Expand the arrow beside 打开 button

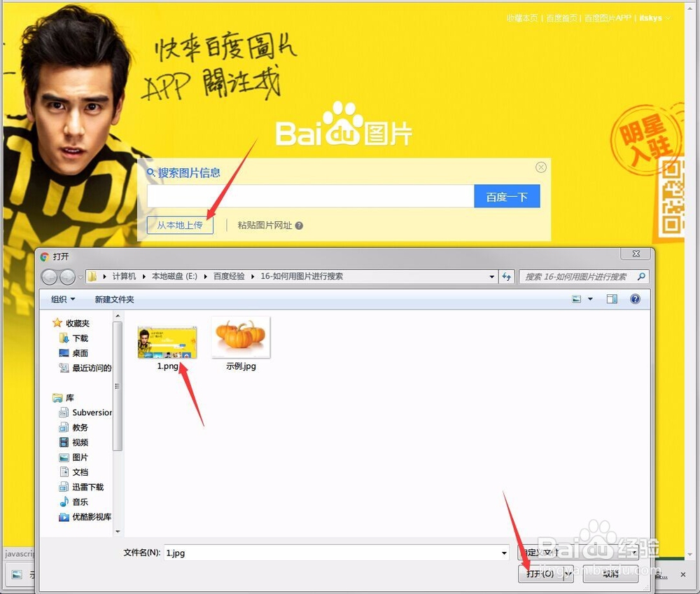coord(568,574)
